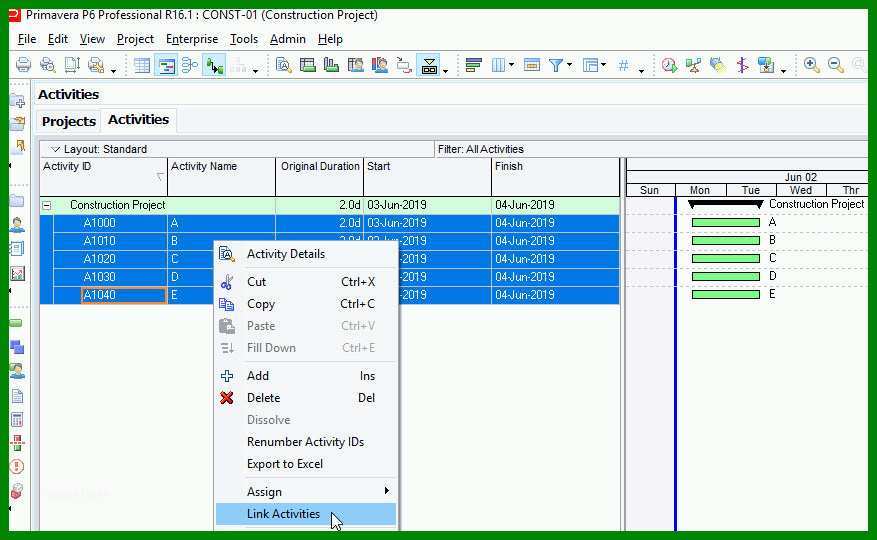This screenshot has width=877, height=540.
Task: Open the File menu
Action: [27, 39]
